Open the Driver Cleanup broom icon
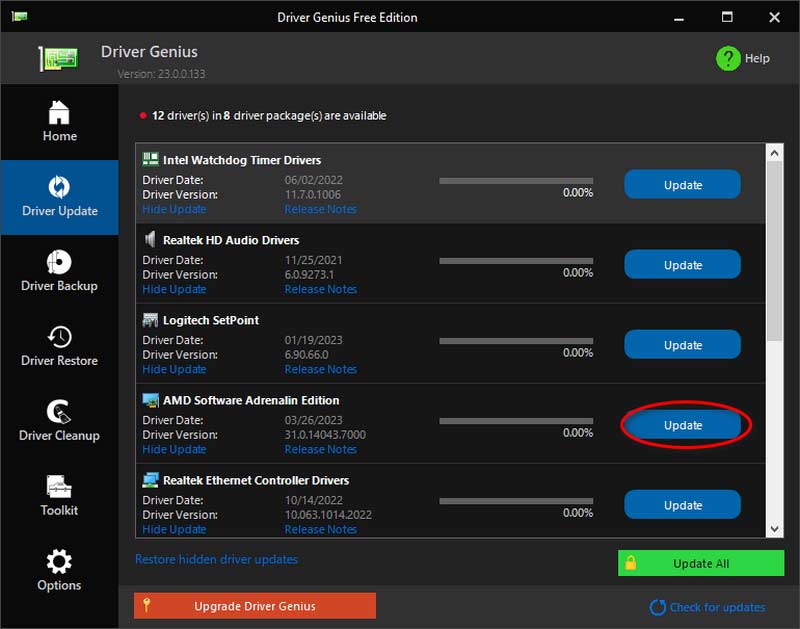The width and height of the screenshot is (800, 629). point(59,412)
